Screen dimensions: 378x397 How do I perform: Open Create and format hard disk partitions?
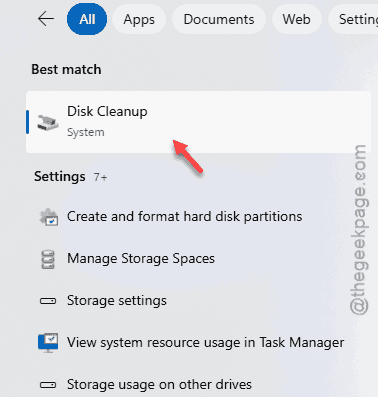pyautogui.click(x=185, y=217)
